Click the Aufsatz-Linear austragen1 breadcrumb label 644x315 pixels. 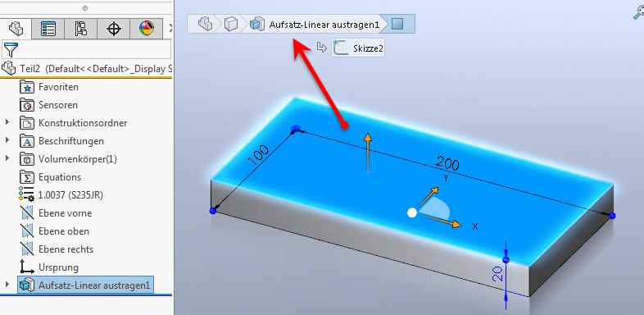(x=324, y=25)
